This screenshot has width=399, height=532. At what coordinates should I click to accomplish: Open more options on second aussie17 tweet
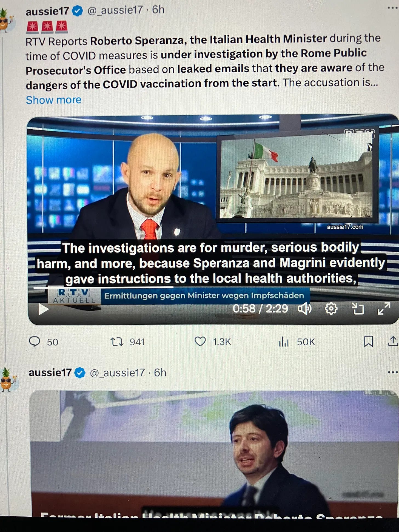pyautogui.click(x=393, y=372)
